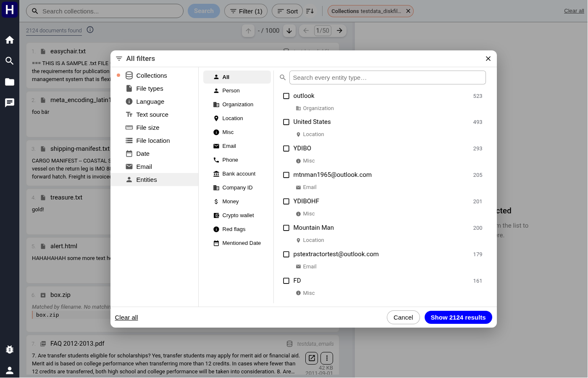Click the info icon next to documents found
Viewport: 588px width, 378px height.
(90, 30)
